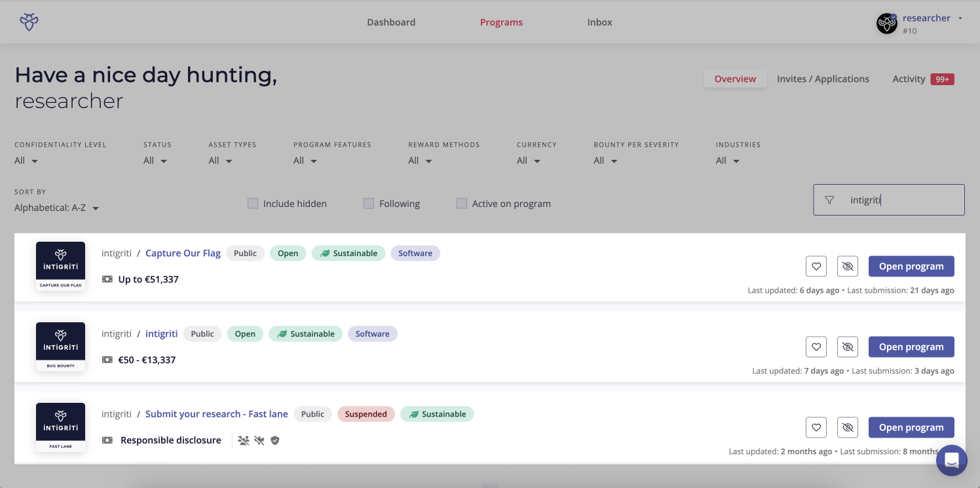
Task: Open the Fast Lane program thumbnail
Action: (x=61, y=428)
